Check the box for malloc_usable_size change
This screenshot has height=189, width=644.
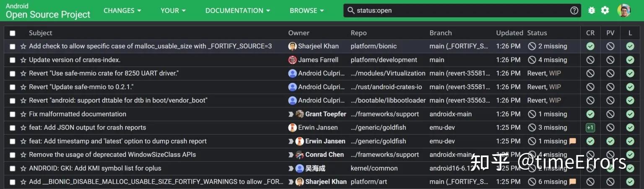[13, 47]
